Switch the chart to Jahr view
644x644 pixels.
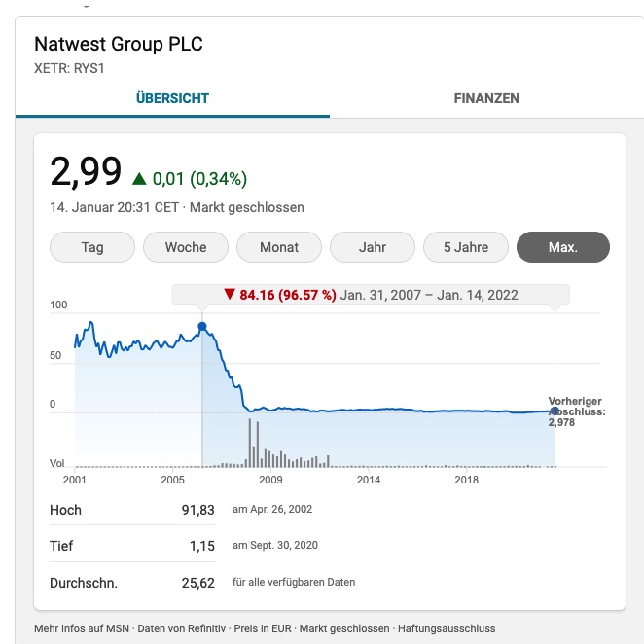pos(373,247)
